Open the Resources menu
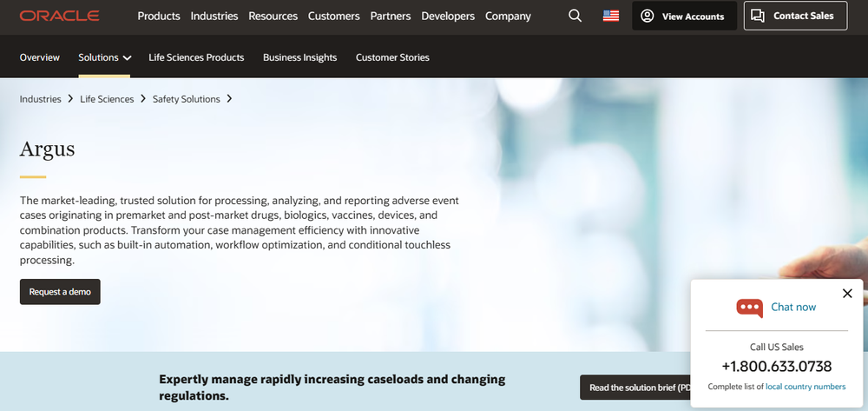Viewport: 868px width, 411px height. click(273, 16)
